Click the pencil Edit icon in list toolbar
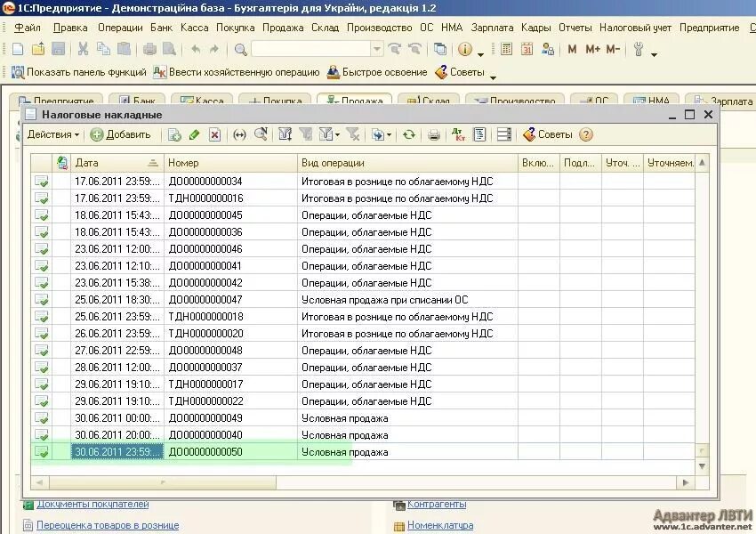The height and width of the screenshot is (534, 756). click(x=194, y=134)
